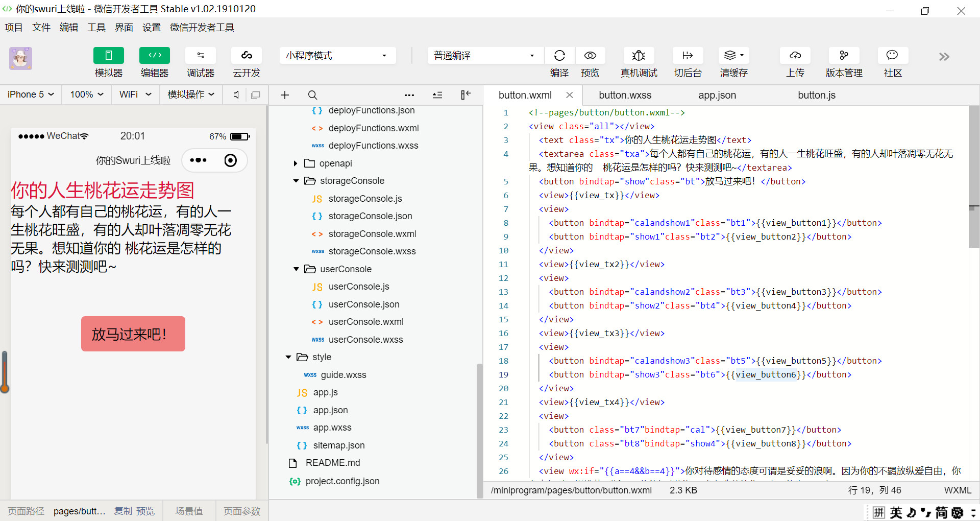Screen dimensions: 980x521
Task: Open the community (社区) icon
Action: tap(893, 56)
